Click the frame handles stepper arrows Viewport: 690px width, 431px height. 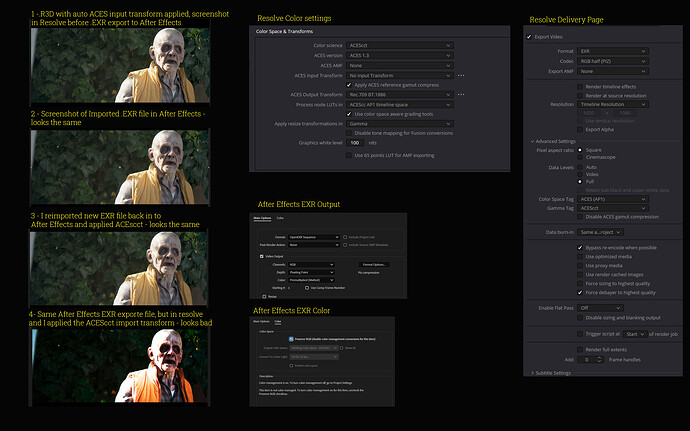[x=599, y=360]
